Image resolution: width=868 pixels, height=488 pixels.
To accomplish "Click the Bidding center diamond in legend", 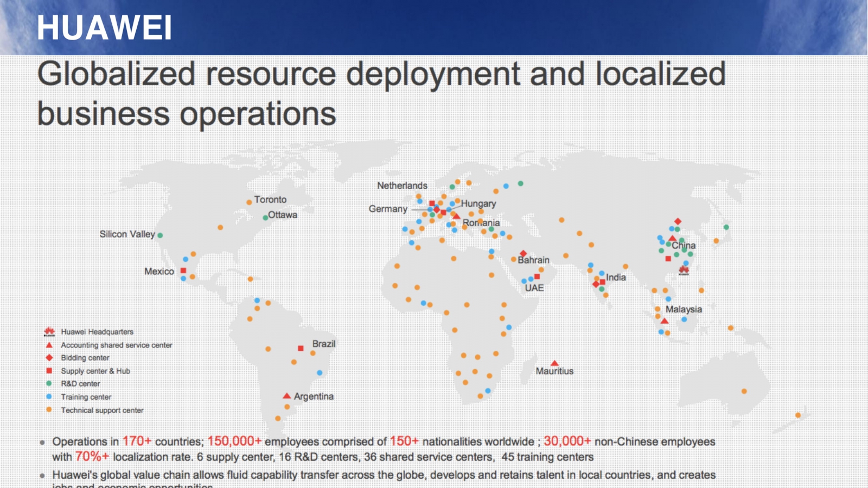I will point(49,358).
